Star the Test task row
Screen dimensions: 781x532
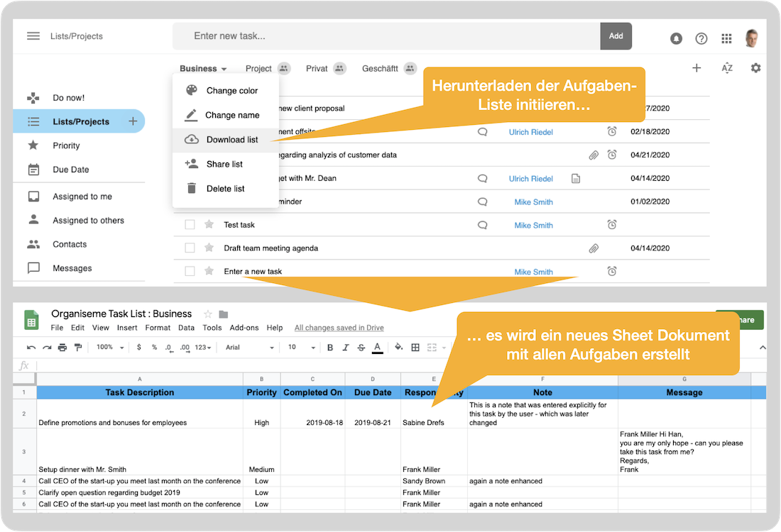[209, 224]
